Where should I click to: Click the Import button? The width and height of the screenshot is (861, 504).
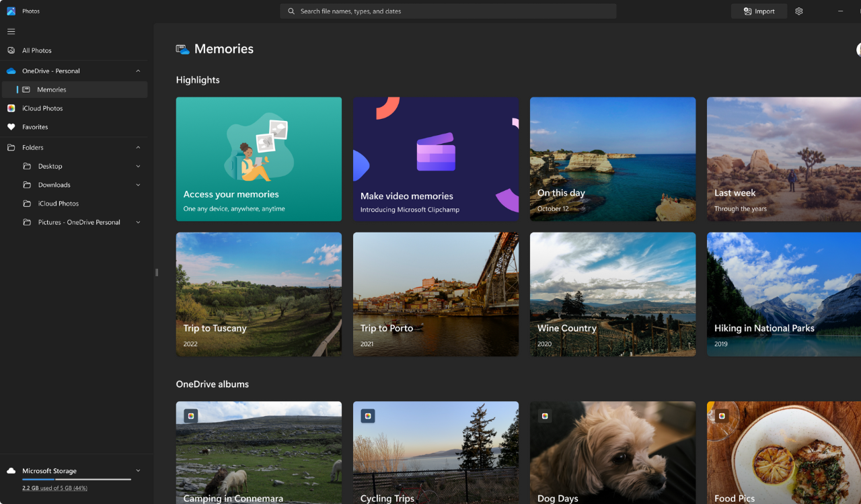pyautogui.click(x=759, y=11)
